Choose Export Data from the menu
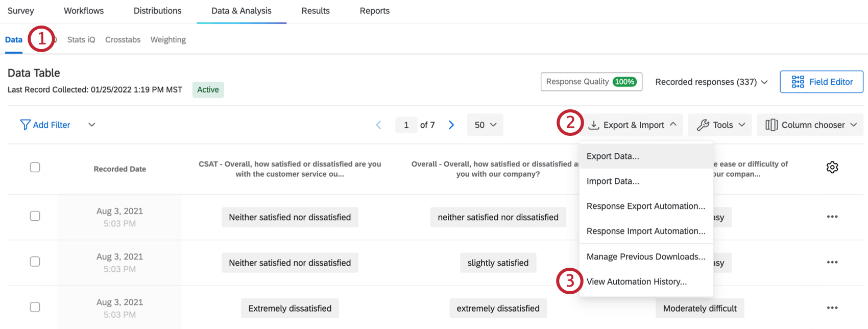Screen dimensions: 868x329 [613, 156]
